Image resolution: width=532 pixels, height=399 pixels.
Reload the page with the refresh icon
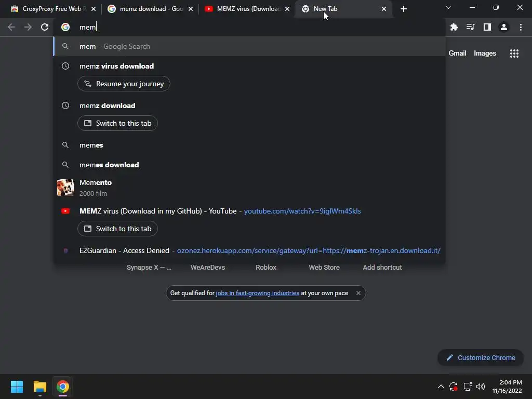coord(45,27)
